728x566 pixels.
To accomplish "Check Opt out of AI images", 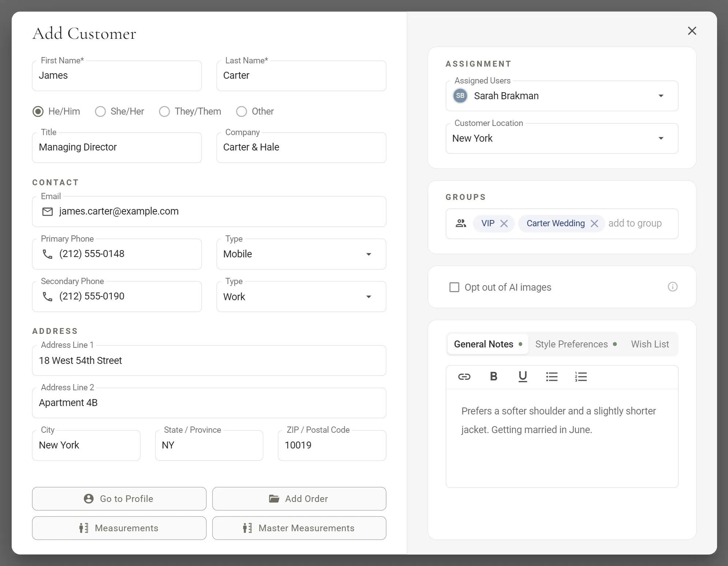I will click(454, 287).
